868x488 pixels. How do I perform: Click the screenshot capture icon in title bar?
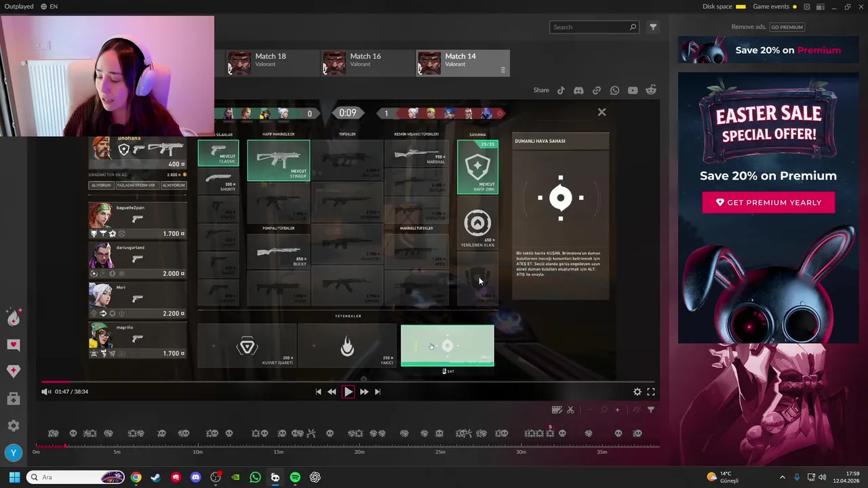click(807, 7)
